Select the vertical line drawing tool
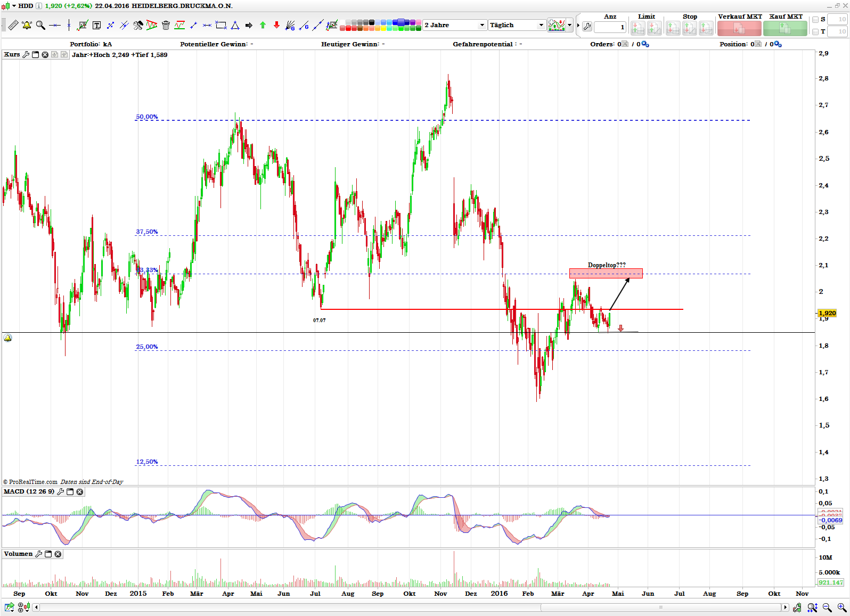Viewport: 850px width, 616px height. pos(69,25)
